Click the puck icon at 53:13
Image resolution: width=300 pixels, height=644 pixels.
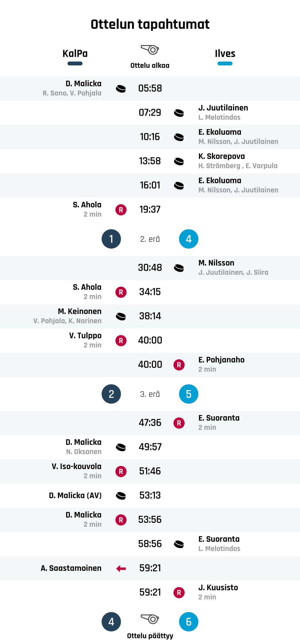point(121,496)
